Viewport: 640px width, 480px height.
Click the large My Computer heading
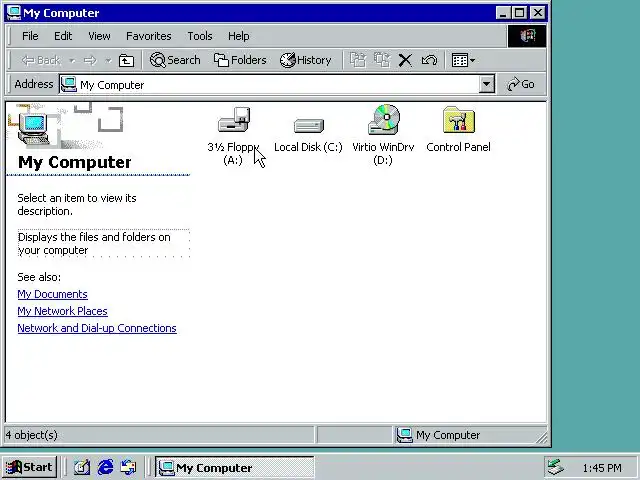tap(75, 162)
